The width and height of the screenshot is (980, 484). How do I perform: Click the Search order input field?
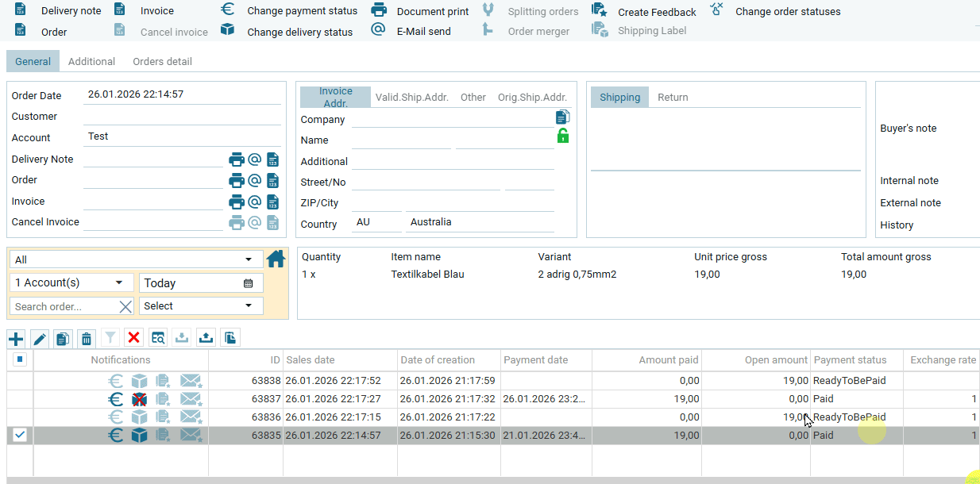[x=64, y=306]
